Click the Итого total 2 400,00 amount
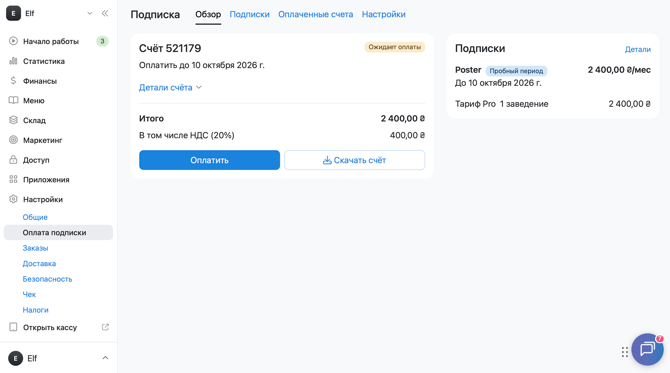Screen dimensions: 670x373 click(403, 118)
